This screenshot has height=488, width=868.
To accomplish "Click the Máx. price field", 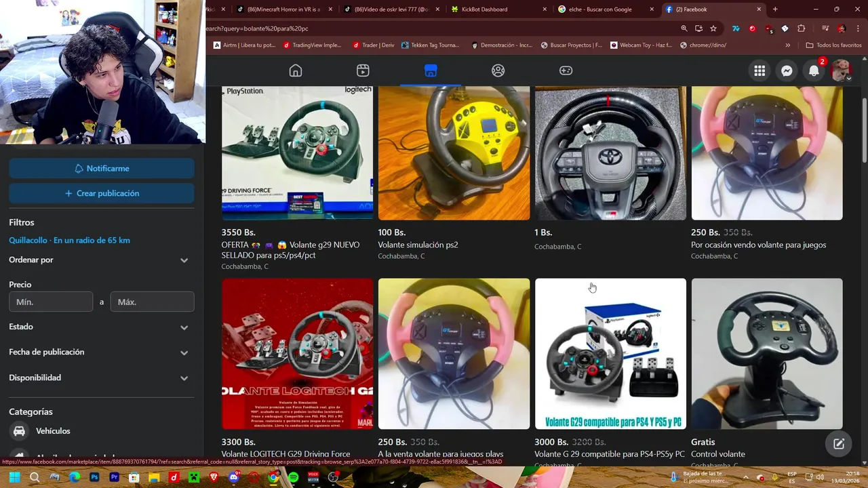I will [152, 302].
